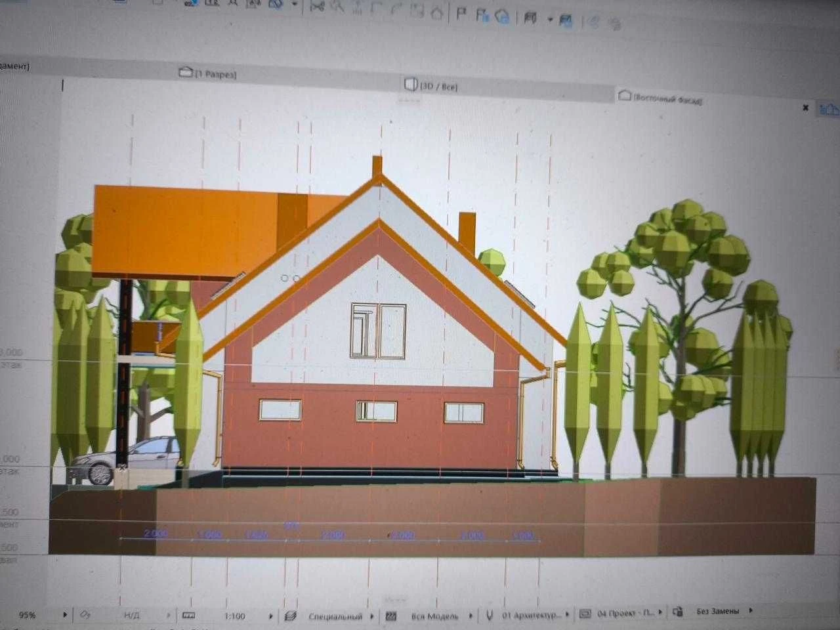This screenshot has height=630, width=840.
Task: Click the 04 Проект model view label
Action: click(626, 613)
